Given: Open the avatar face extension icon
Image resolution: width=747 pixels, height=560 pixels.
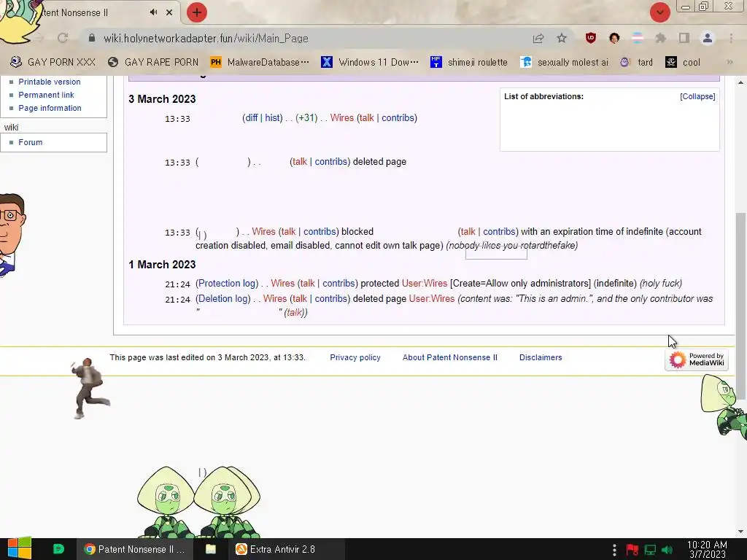Looking at the screenshot, I should click(x=614, y=38).
